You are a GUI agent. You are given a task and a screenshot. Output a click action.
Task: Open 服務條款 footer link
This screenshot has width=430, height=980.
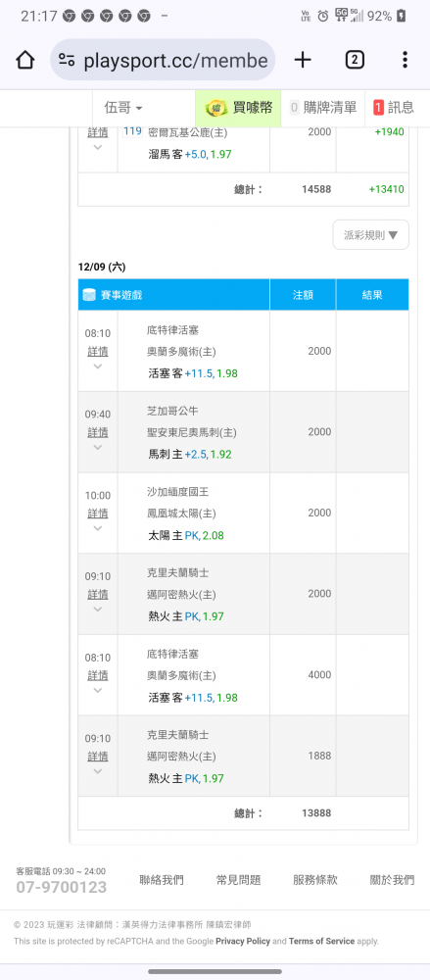[x=315, y=880]
